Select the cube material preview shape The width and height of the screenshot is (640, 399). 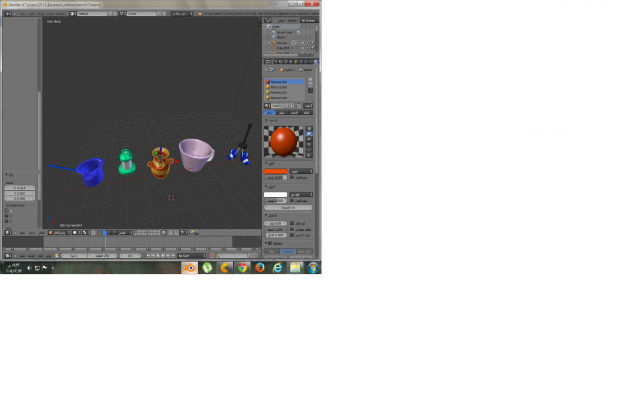pyautogui.click(x=309, y=139)
